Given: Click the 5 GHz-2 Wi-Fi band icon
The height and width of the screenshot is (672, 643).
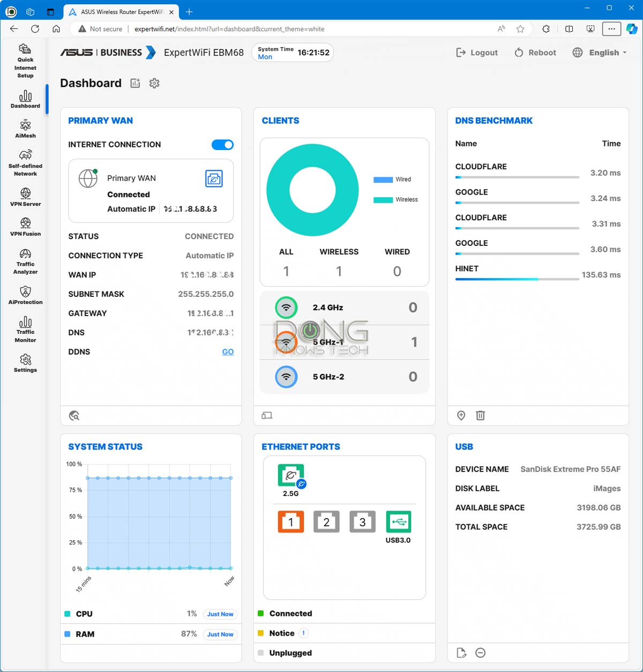Looking at the screenshot, I should (x=286, y=377).
